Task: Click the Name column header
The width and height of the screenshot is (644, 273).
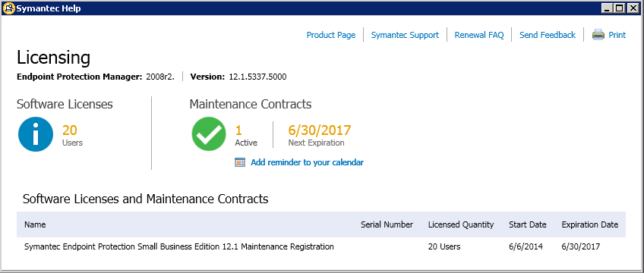Action: [35, 224]
